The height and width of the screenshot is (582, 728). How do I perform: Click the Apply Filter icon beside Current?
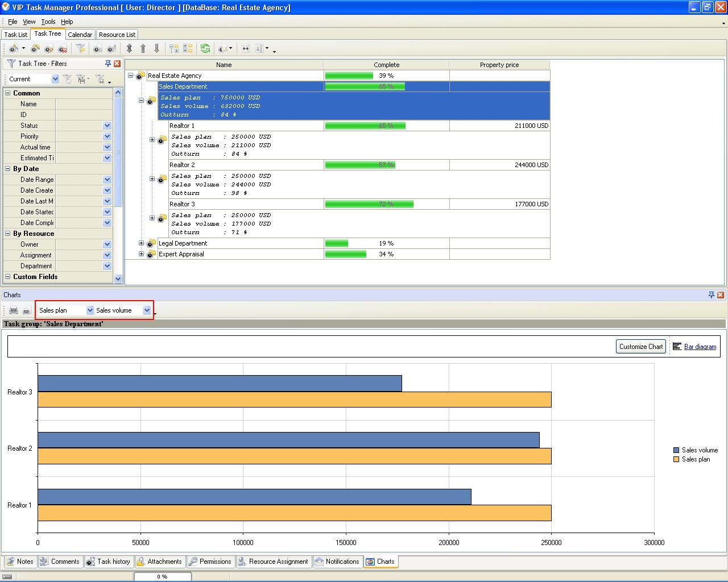67,79
